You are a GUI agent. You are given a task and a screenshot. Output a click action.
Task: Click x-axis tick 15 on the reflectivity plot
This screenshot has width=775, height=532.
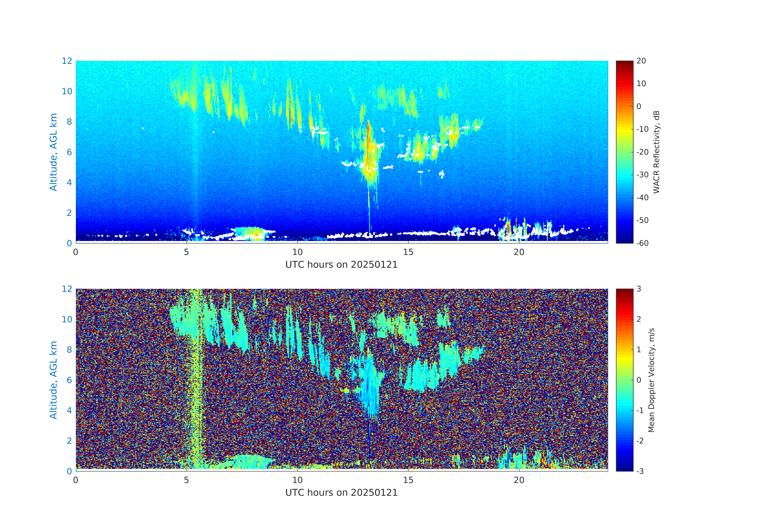[x=408, y=252]
